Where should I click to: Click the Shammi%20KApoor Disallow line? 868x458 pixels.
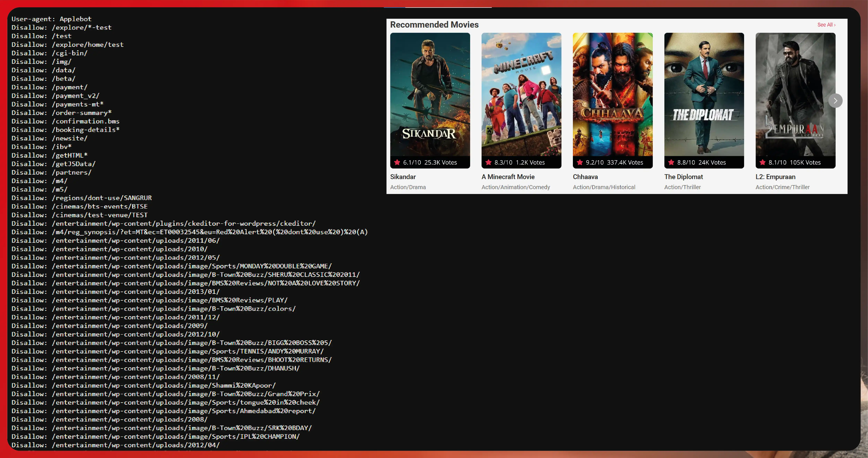click(143, 385)
